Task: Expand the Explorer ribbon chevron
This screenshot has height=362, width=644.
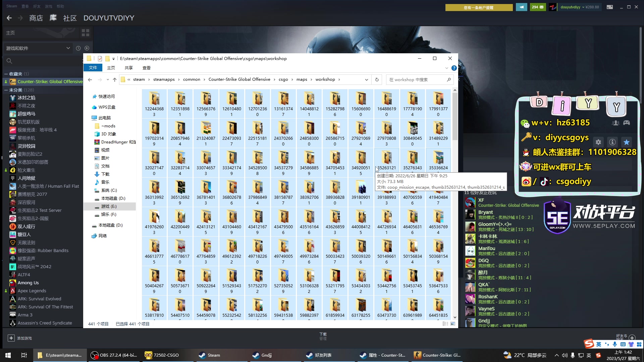Action: click(x=446, y=68)
